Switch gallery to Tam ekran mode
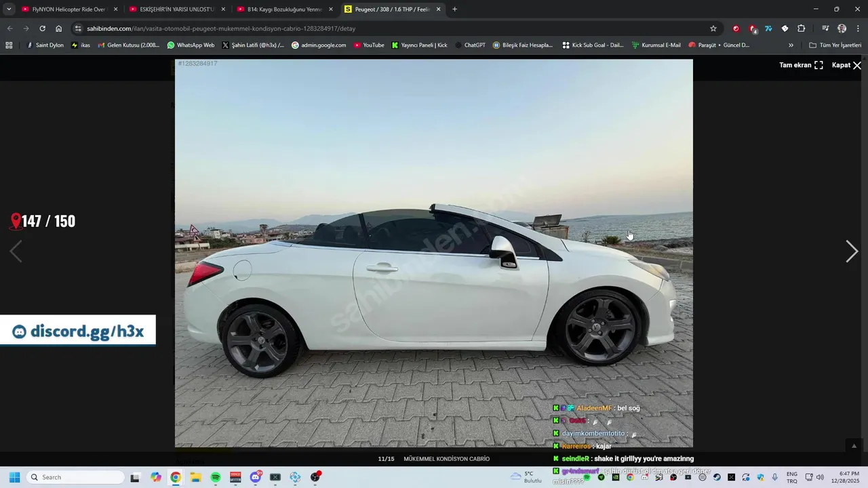The image size is (868, 488). 801,65
